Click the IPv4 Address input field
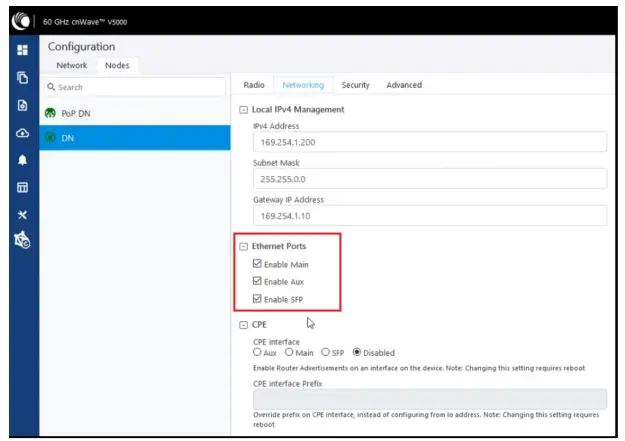Image resolution: width=625 pixels, height=441 pixels. pos(429,143)
